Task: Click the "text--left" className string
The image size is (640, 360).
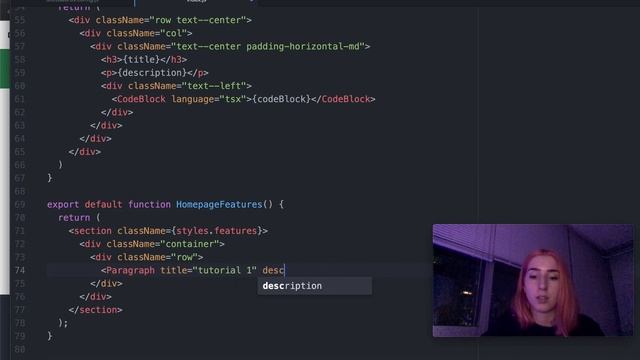Action: click(217, 86)
